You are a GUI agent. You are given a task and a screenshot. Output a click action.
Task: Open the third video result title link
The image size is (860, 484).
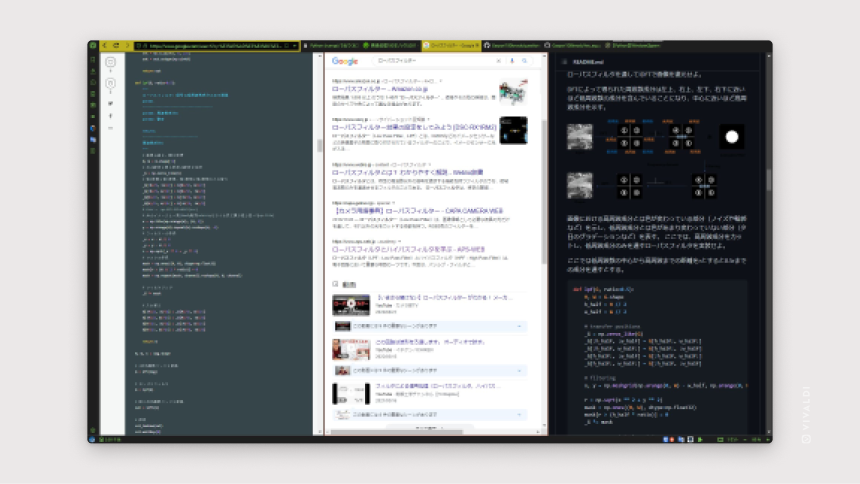point(438,386)
